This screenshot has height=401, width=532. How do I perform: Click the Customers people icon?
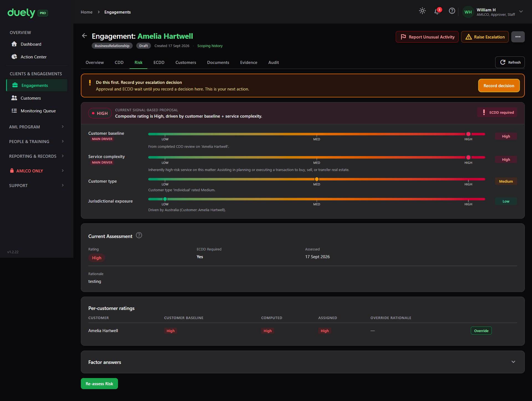pyautogui.click(x=14, y=98)
